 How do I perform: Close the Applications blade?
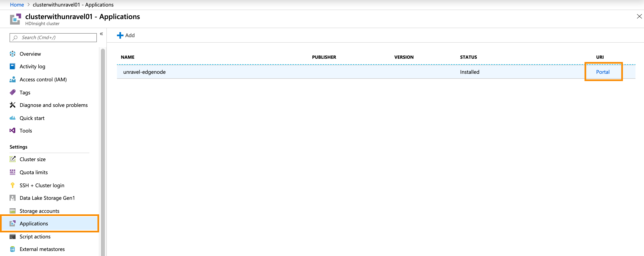pos(639,17)
